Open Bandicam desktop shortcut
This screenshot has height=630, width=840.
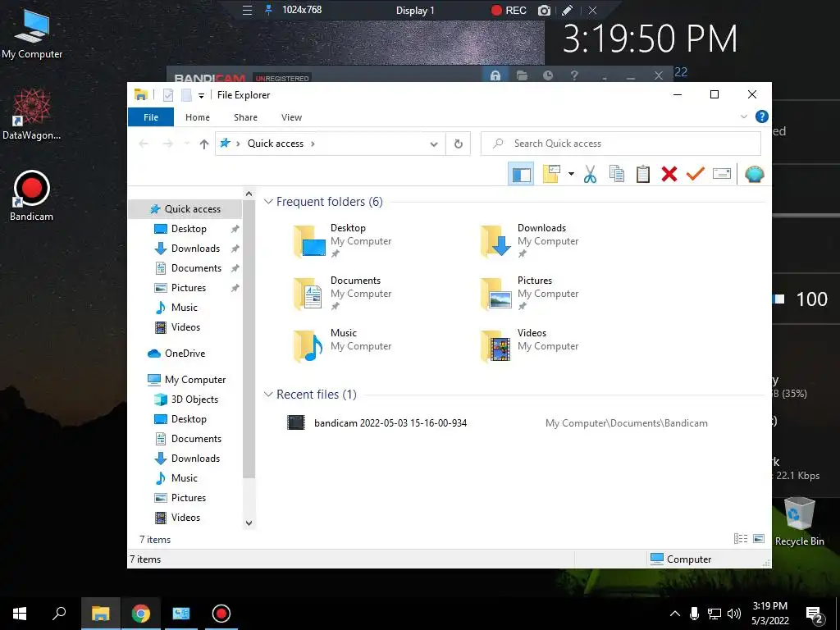(32, 196)
